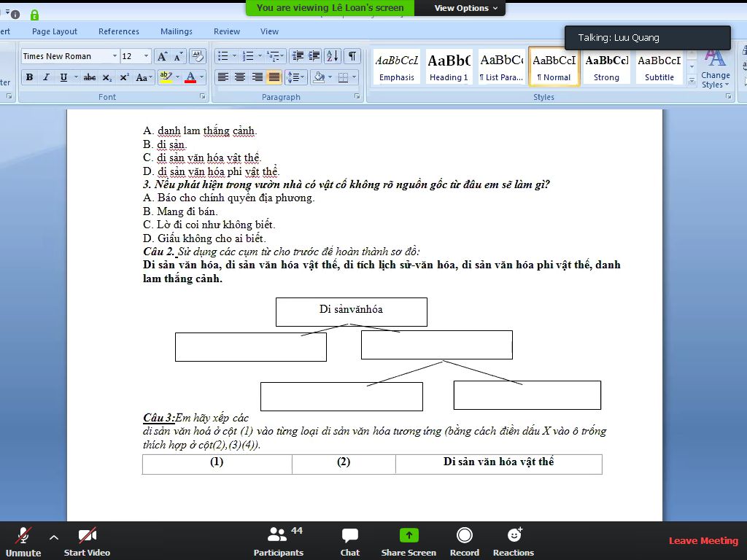Open Paragraph dialog launcher
Screen dimensions: 747x560
(357, 96)
